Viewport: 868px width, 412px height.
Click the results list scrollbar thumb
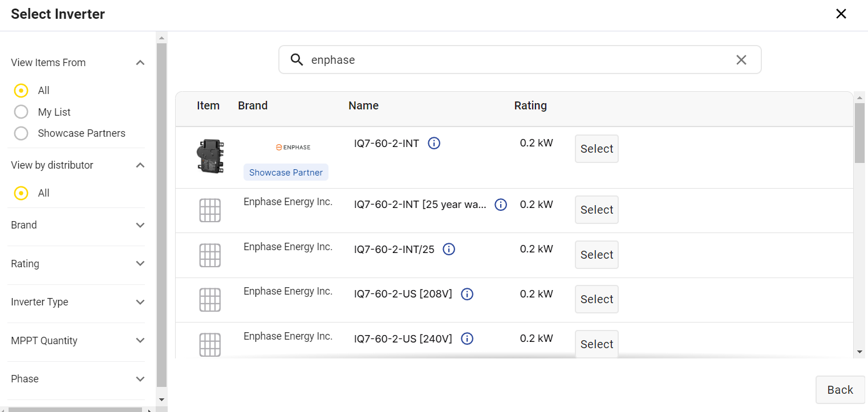point(859,133)
